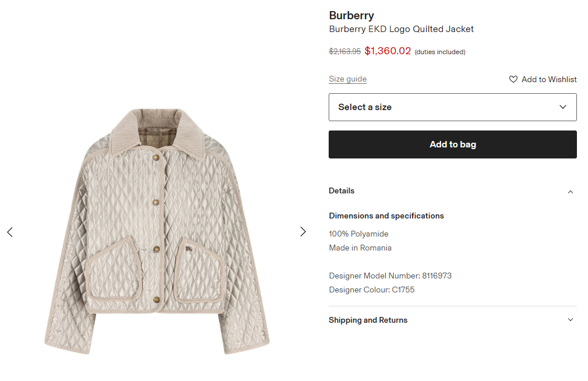The width and height of the screenshot is (588, 381).
Task: Open the Select a size dropdown
Action: point(452,107)
